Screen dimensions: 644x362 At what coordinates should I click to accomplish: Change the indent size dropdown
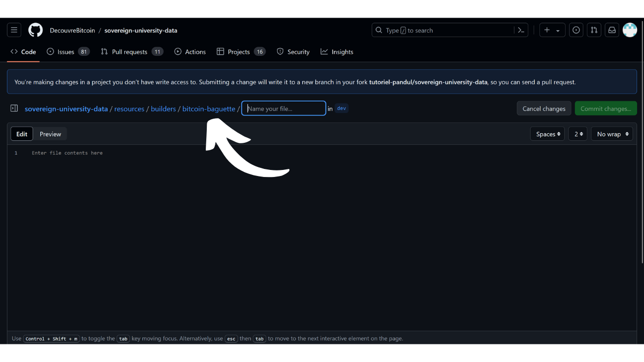point(578,134)
